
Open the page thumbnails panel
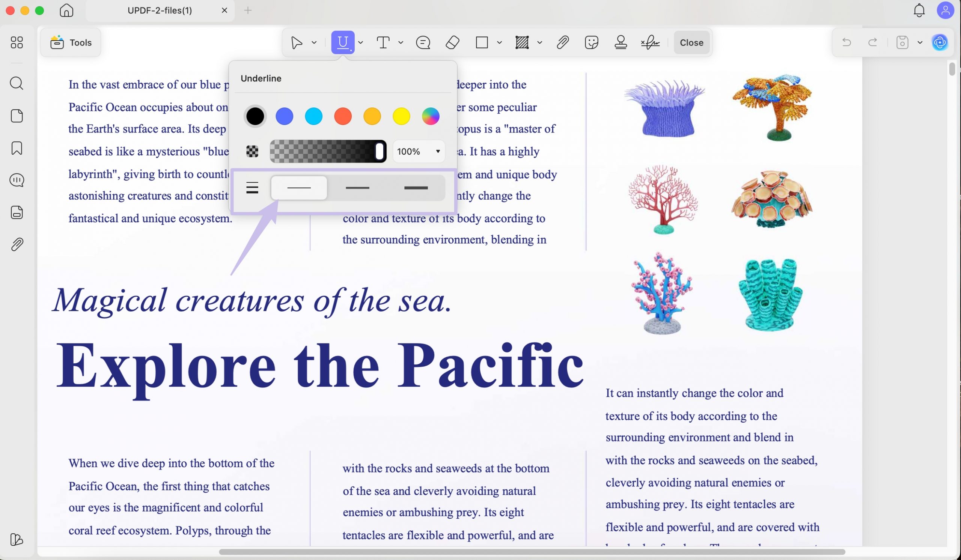click(x=17, y=116)
